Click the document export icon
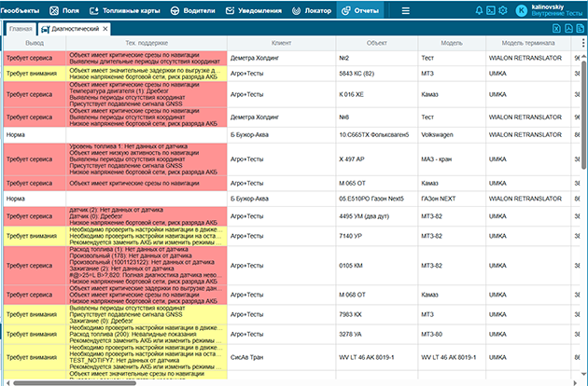The height and width of the screenshot is (386, 588). point(581,29)
